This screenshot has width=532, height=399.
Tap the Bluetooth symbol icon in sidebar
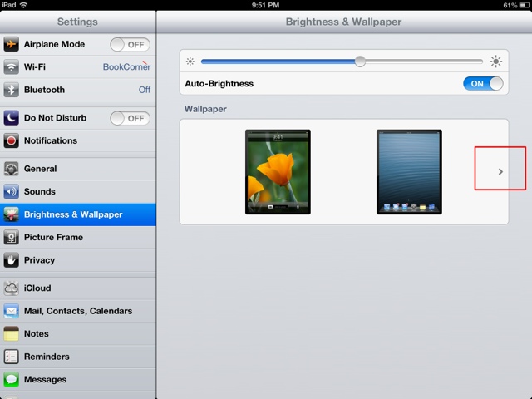(x=11, y=90)
